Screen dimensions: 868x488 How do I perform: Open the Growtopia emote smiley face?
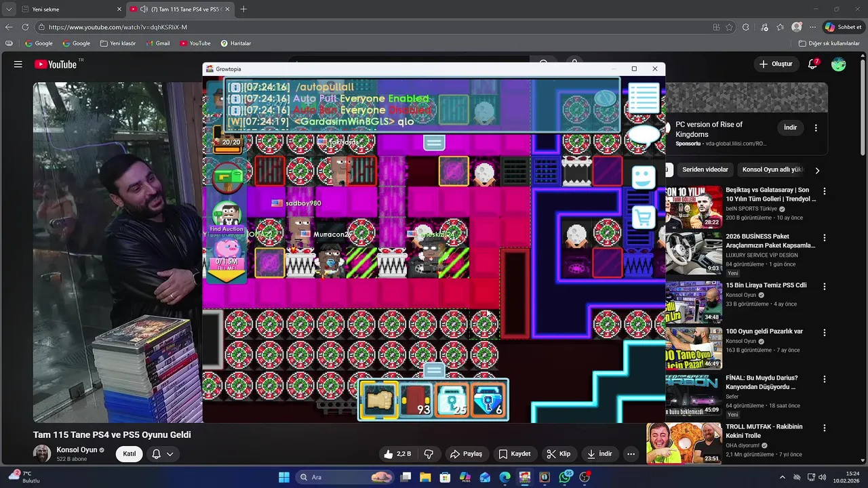643,178
